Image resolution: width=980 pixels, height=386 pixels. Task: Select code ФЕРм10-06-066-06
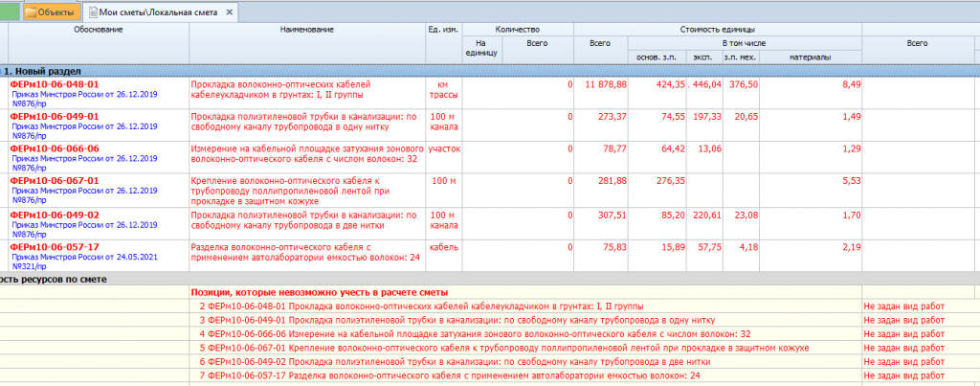point(55,148)
